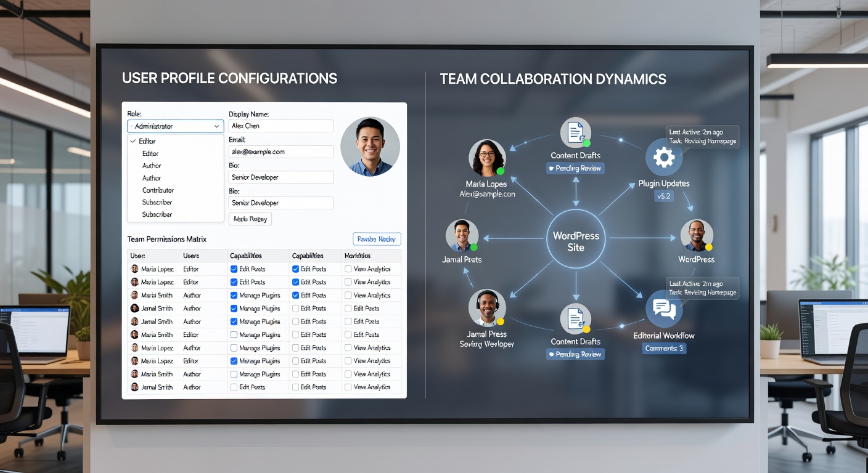Image resolution: width=868 pixels, height=473 pixels.
Task: Click the Email field alex@example.com
Action: (x=280, y=152)
